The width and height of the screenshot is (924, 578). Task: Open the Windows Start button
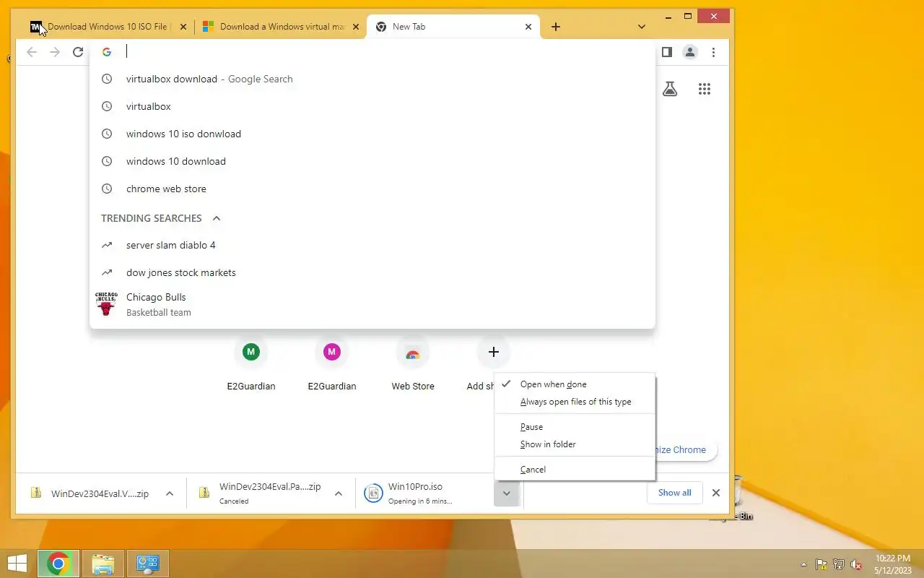coord(17,564)
